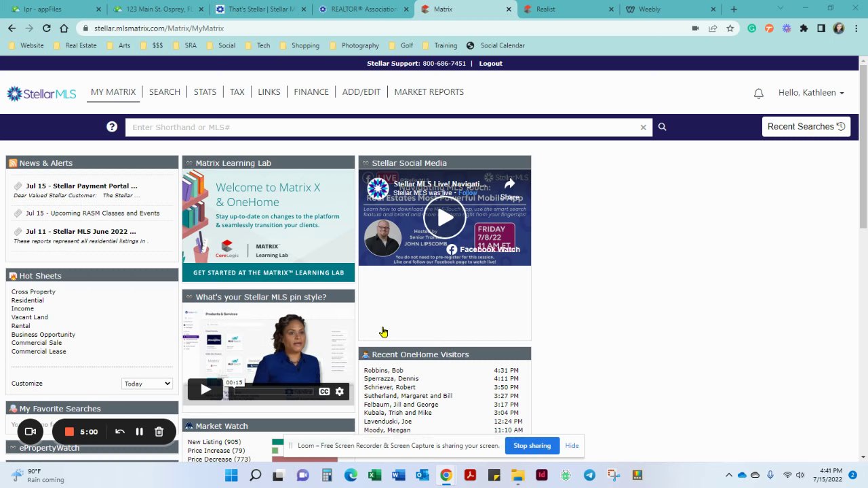Open the Chrome extensions puzzle menu
The height and width of the screenshot is (488, 868).
804,28
